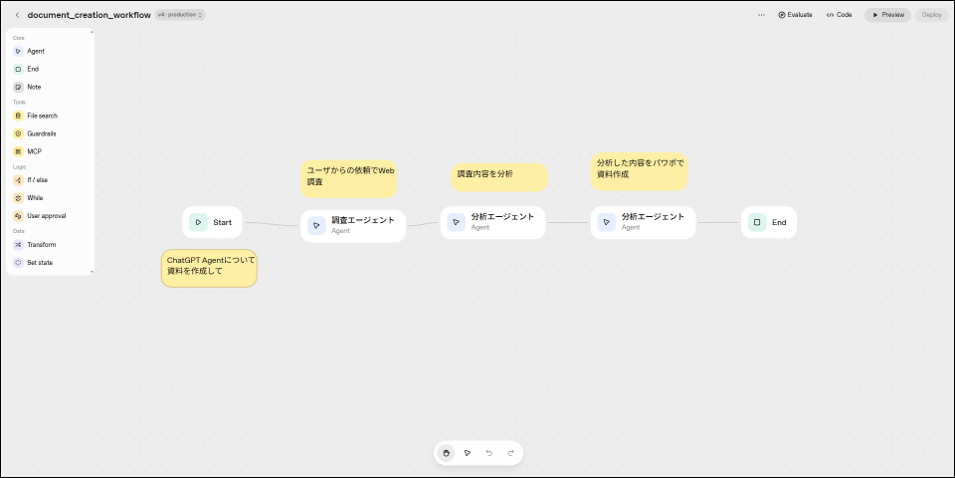Image resolution: width=955 pixels, height=478 pixels.
Task: Choose the MCP tool icon in sidebar
Action: pos(18,151)
